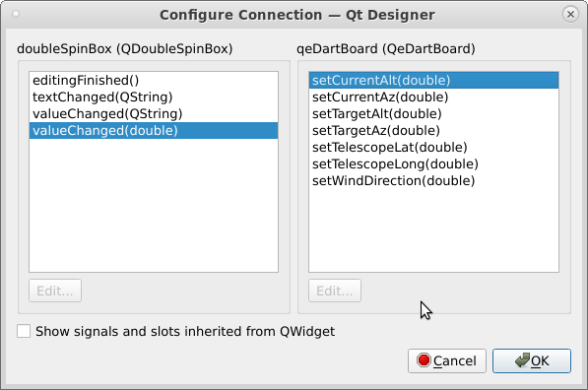Close the Configure Connection dialog
Image resolution: width=588 pixels, height=390 pixels.
(570, 14)
